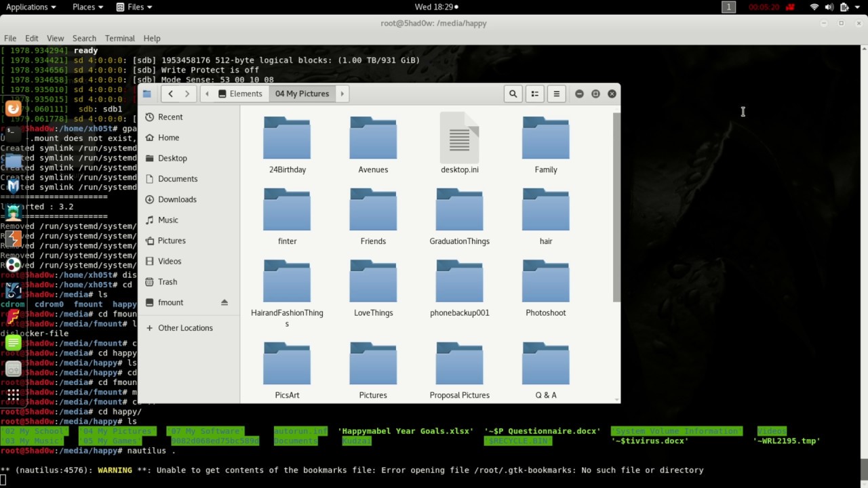The width and height of the screenshot is (868, 488).
Task: Open the Avenues folder
Action: pyautogui.click(x=373, y=145)
